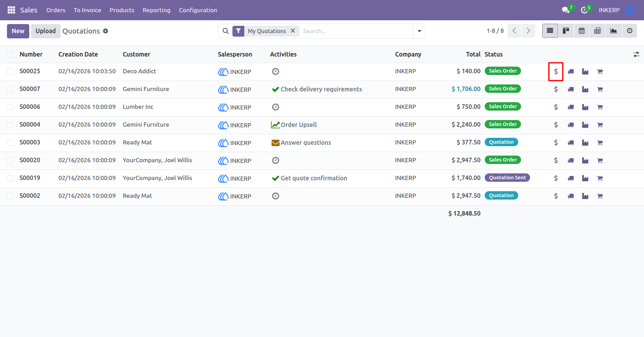Click the factory manufacturing icon for S00006

pos(585,107)
